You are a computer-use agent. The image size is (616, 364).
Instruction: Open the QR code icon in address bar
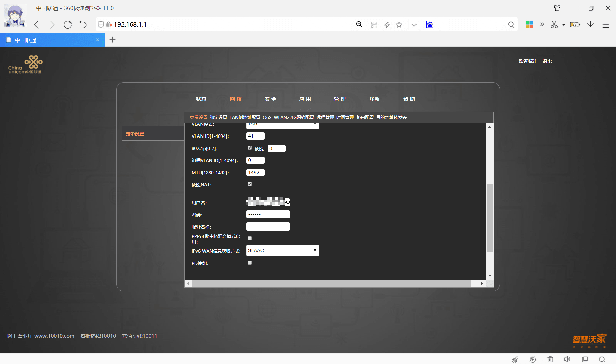pyautogui.click(x=374, y=25)
